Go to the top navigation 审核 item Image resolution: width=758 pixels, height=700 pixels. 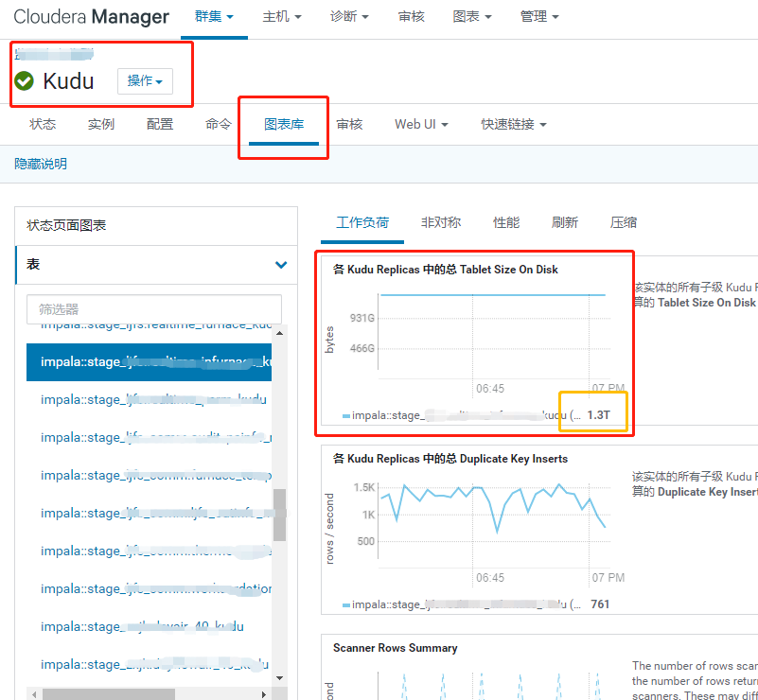pos(411,16)
